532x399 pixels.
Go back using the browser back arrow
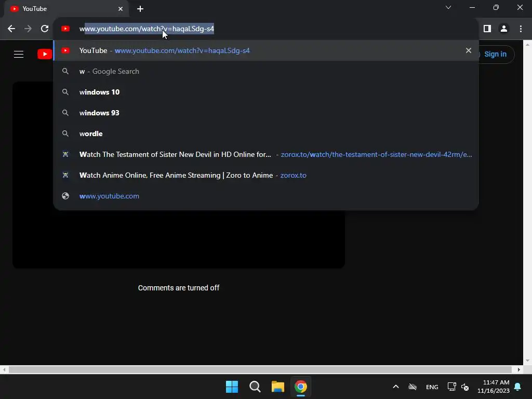pyautogui.click(x=11, y=29)
